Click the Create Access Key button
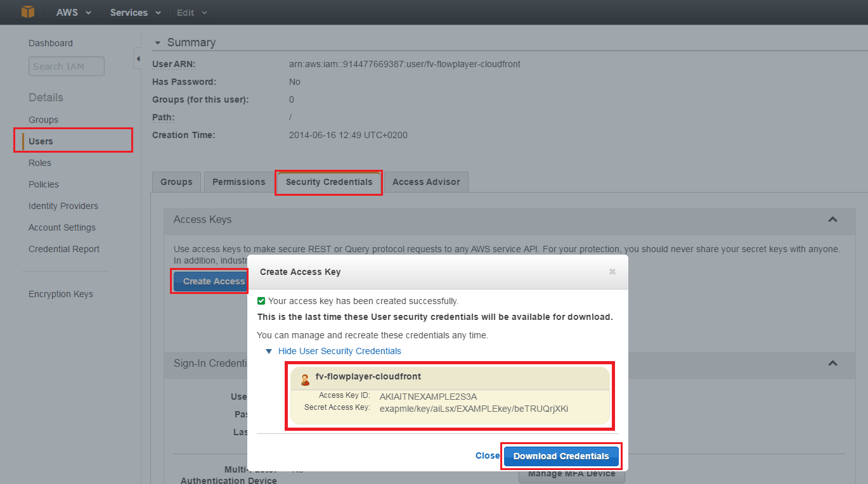This screenshot has width=868, height=484. point(211,281)
